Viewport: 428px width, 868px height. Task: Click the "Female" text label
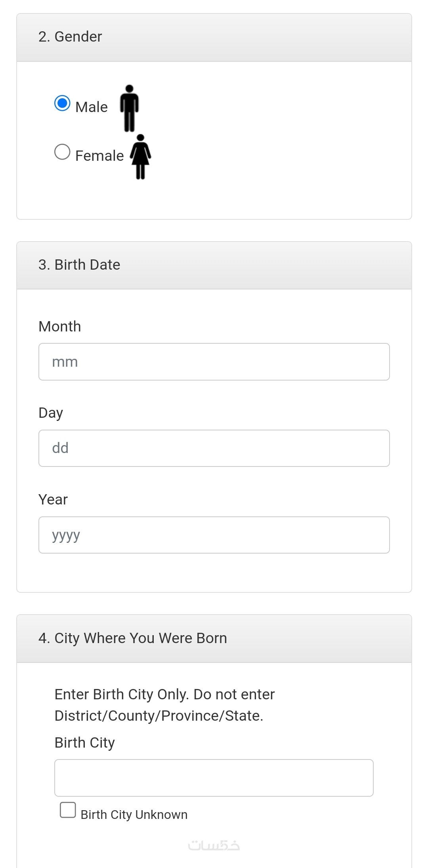pos(99,156)
